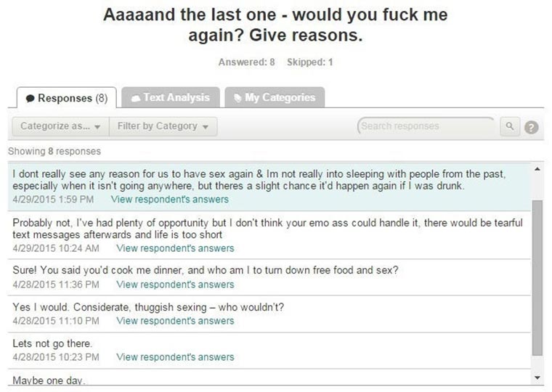This screenshot has width=552, height=392.
Task: Click the tag icon on My Categories tab
Action: pos(237,97)
